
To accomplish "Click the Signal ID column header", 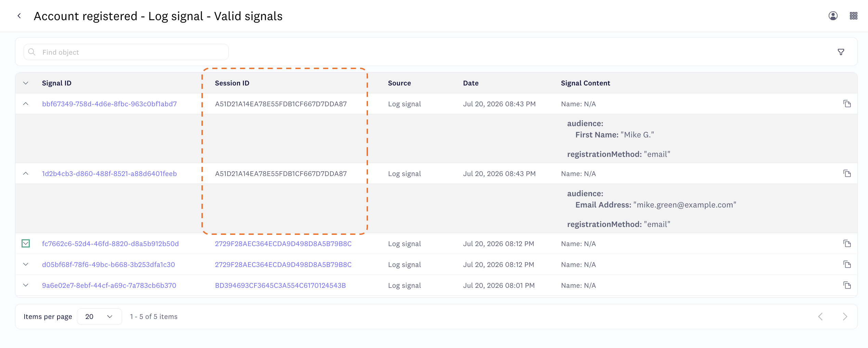I will coord(57,83).
